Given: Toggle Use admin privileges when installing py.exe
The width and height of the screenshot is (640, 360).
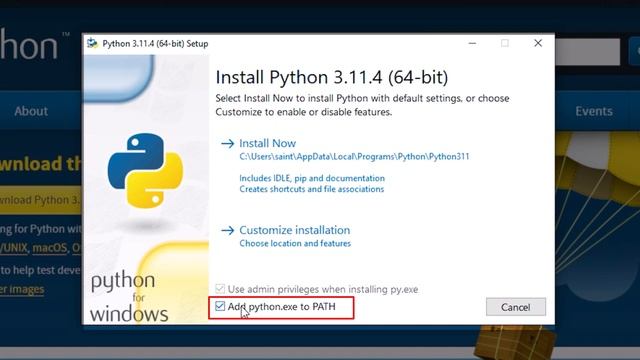Looking at the screenshot, I should pyautogui.click(x=220, y=289).
